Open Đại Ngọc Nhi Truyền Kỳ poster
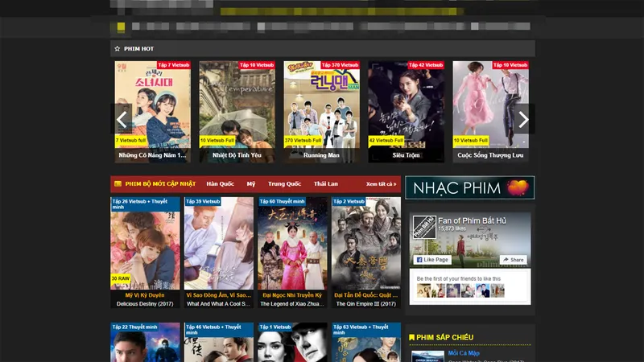This screenshot has height=362, width=644. tap(292, 244)
